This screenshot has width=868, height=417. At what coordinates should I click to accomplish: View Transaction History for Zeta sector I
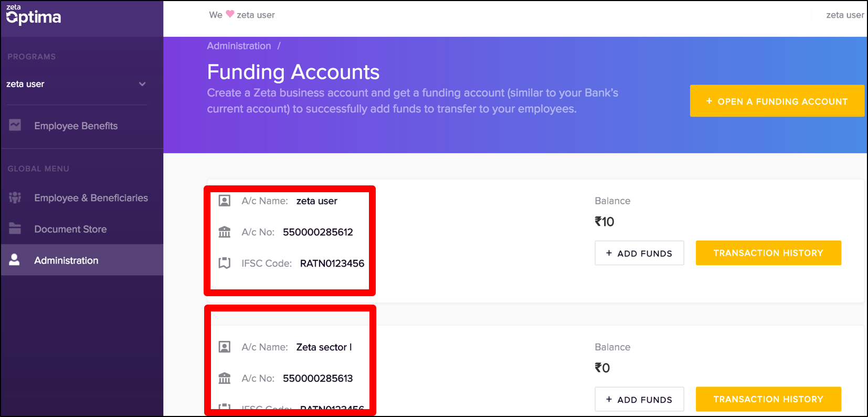click(x=768, y=399)
